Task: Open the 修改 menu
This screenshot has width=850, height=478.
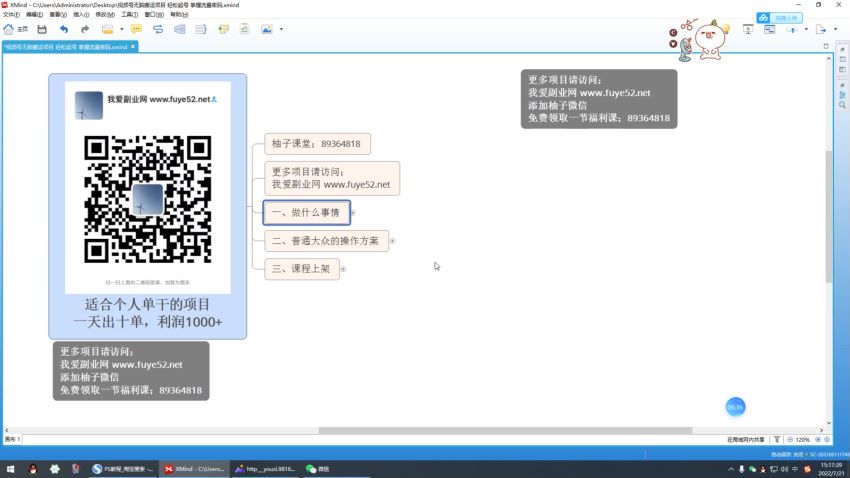Action: point(105,15)
